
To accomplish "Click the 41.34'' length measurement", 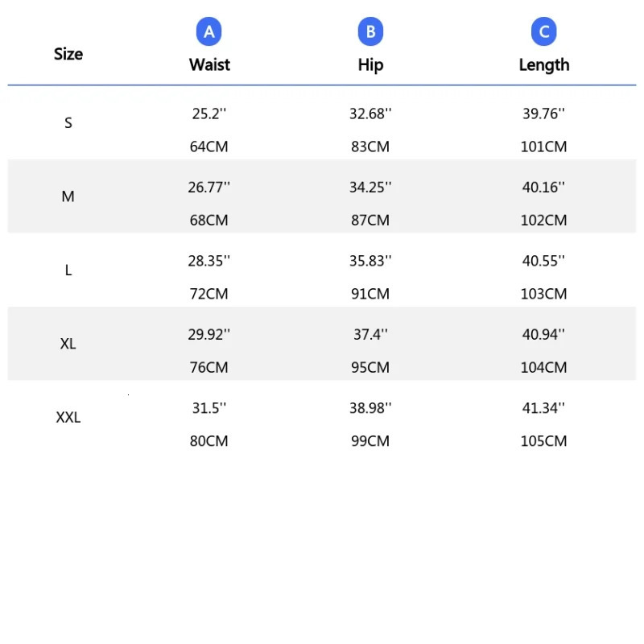I will click(544, 408).
